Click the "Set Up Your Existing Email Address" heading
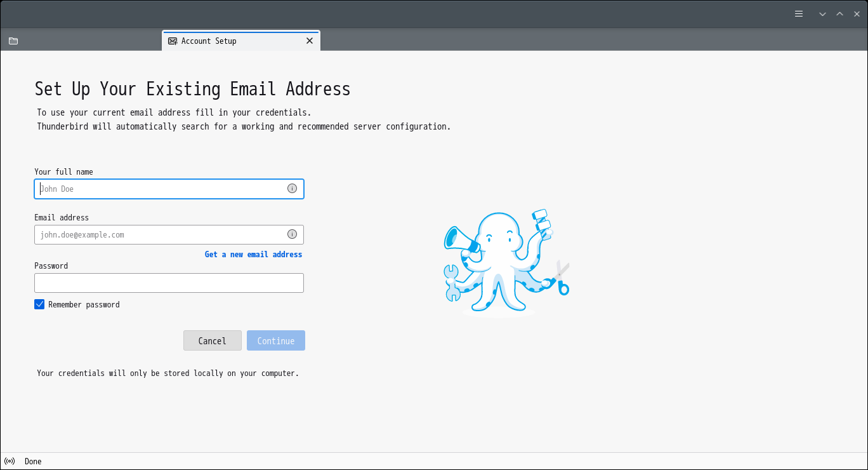The image size is (868, 470). 193,89
